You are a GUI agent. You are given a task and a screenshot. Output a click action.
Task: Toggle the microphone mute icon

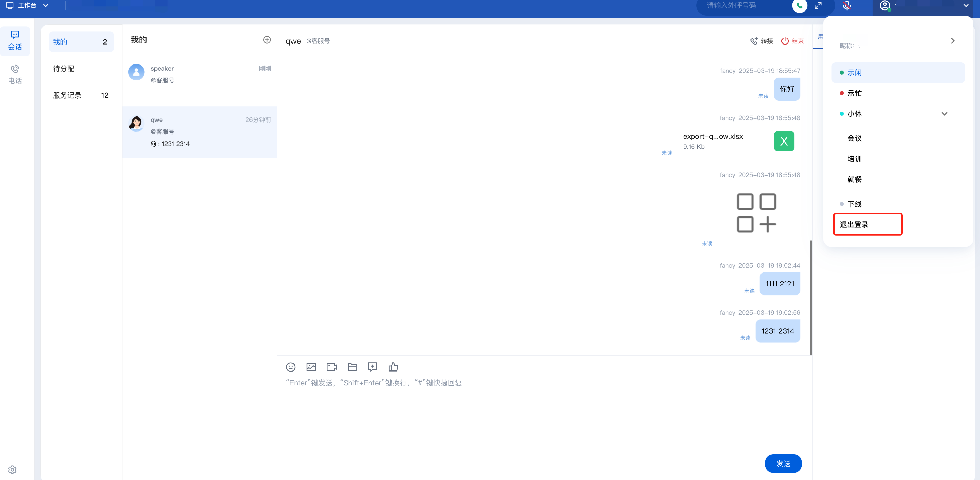coord(847,6)
